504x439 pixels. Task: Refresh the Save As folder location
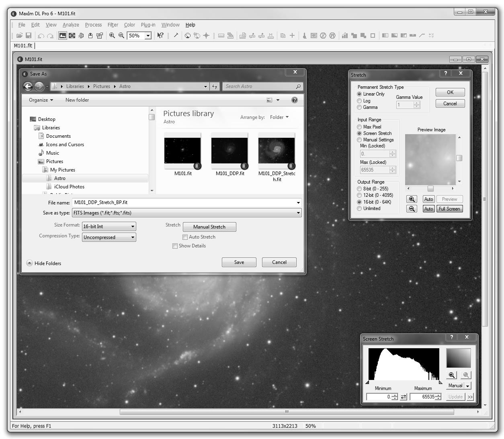(x=215, y=86)
